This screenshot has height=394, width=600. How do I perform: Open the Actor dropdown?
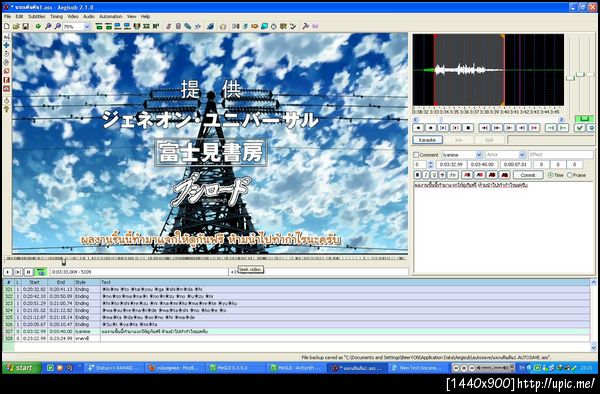click(522, 155)
